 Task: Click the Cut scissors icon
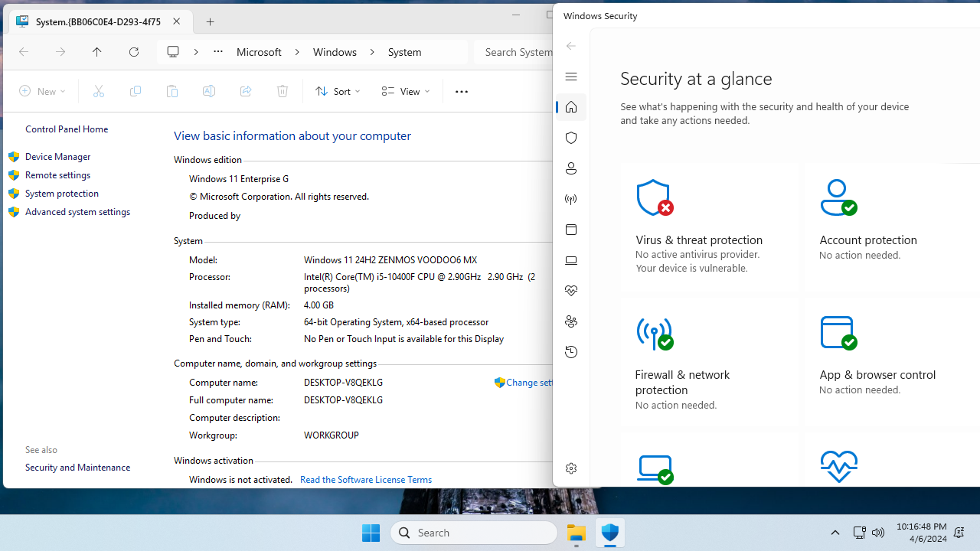pos(99,91)
